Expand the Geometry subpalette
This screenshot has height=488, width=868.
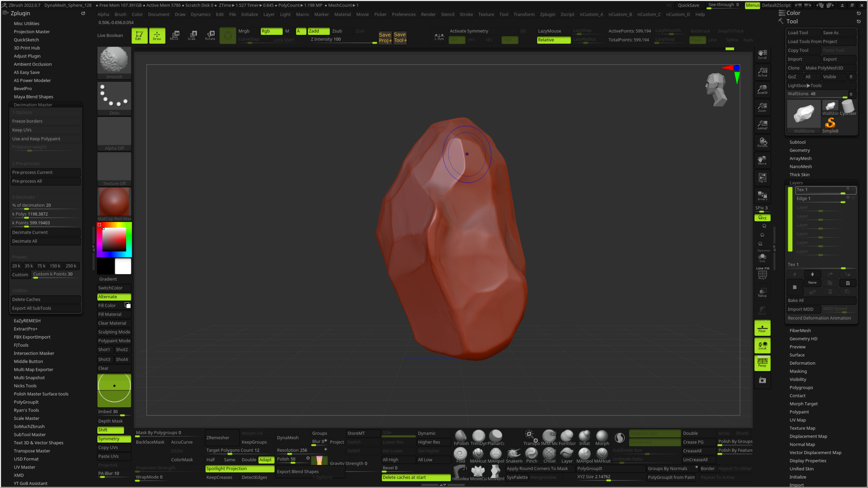(799, 150)
